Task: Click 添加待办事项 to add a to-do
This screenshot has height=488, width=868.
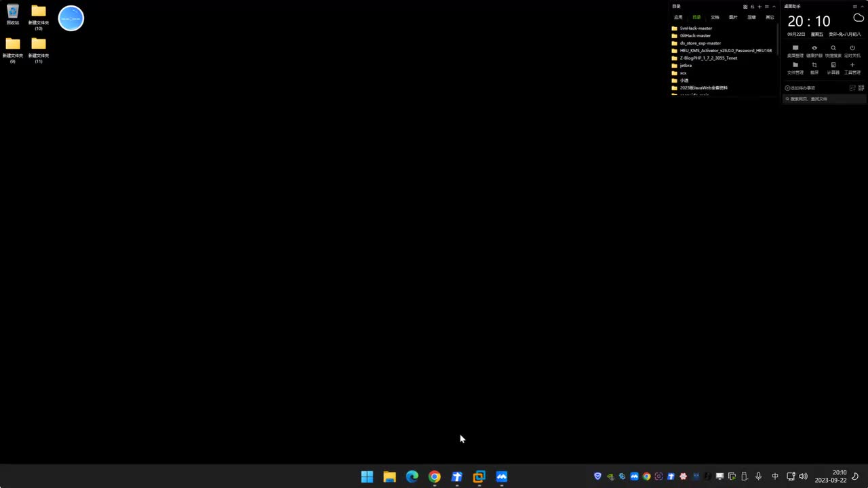Action: tap(800, 88)
